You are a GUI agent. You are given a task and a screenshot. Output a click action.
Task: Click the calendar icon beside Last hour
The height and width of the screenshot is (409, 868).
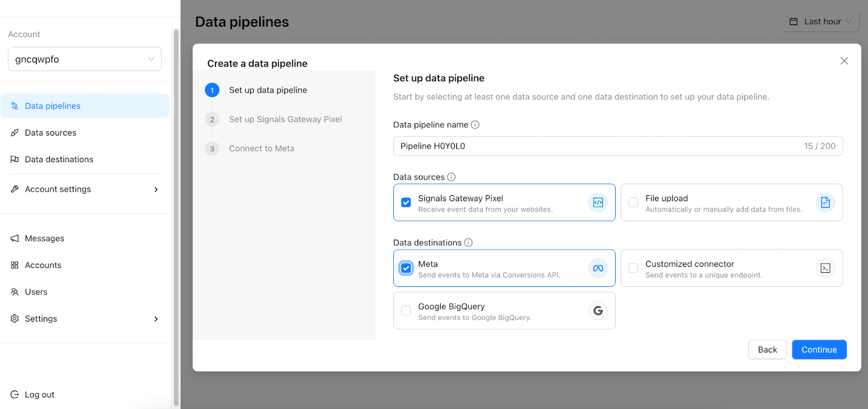pyautogui.click(x=794, y=22)
